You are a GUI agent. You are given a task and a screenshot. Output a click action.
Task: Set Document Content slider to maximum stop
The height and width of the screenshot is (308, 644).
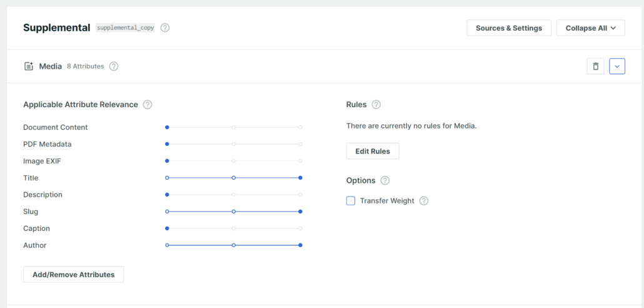(x=300, y=128)
